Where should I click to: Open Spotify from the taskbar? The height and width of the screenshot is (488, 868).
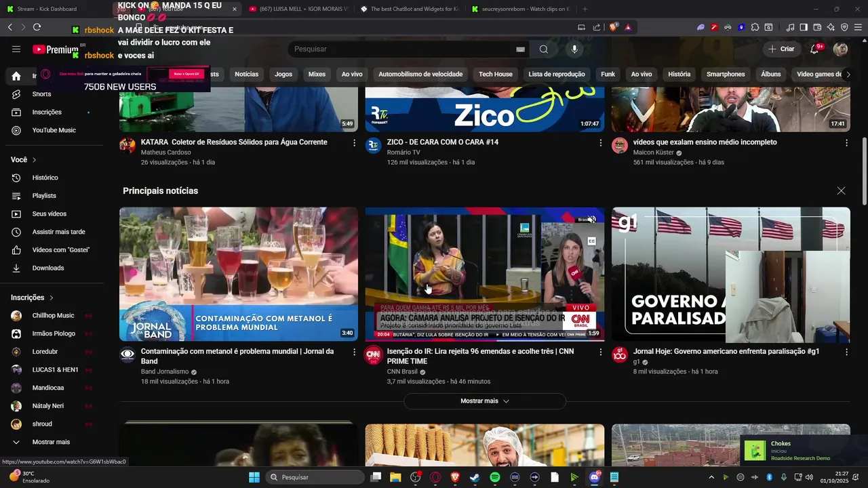[x=495, y=477]
